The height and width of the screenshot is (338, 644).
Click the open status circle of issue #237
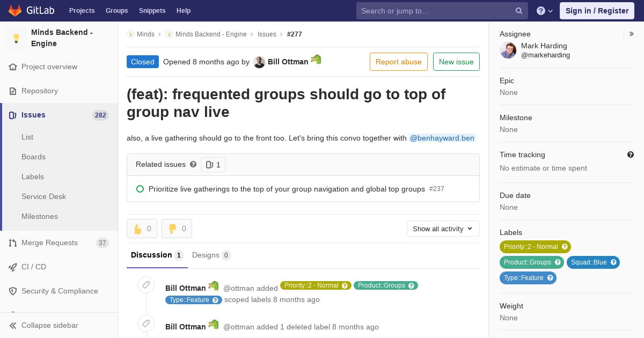140,189
